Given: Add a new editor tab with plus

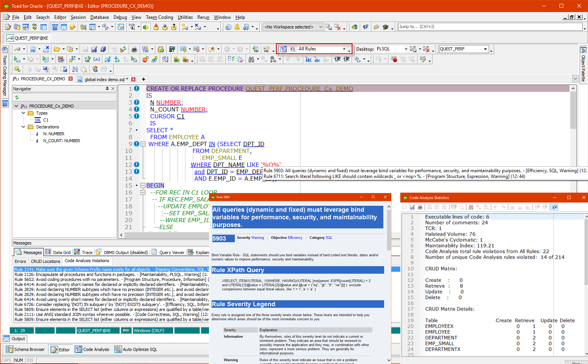Looking at the screenshot, I should 144,79.
